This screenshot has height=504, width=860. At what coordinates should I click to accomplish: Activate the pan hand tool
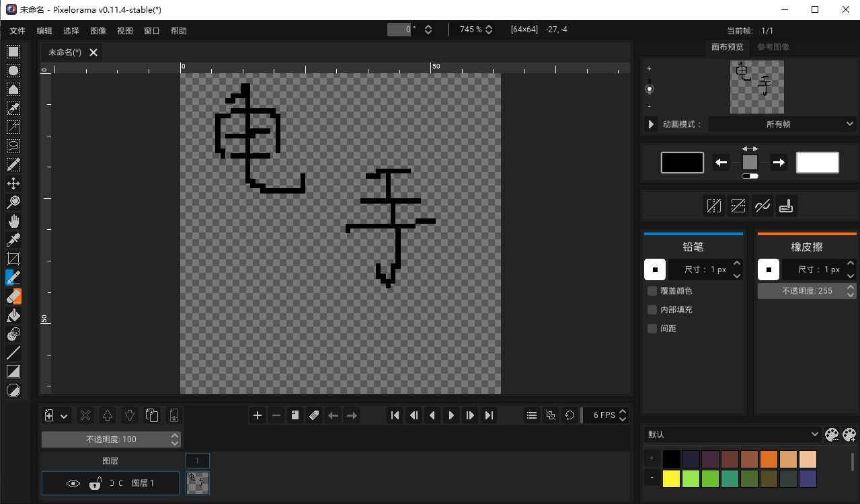pyautogui.click(x=13, y=221)
